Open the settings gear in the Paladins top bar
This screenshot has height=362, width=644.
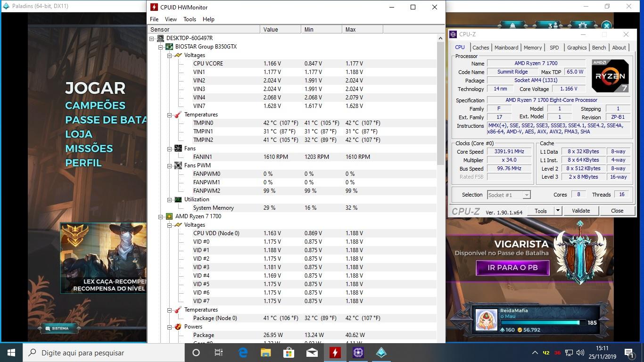(583, 25)
